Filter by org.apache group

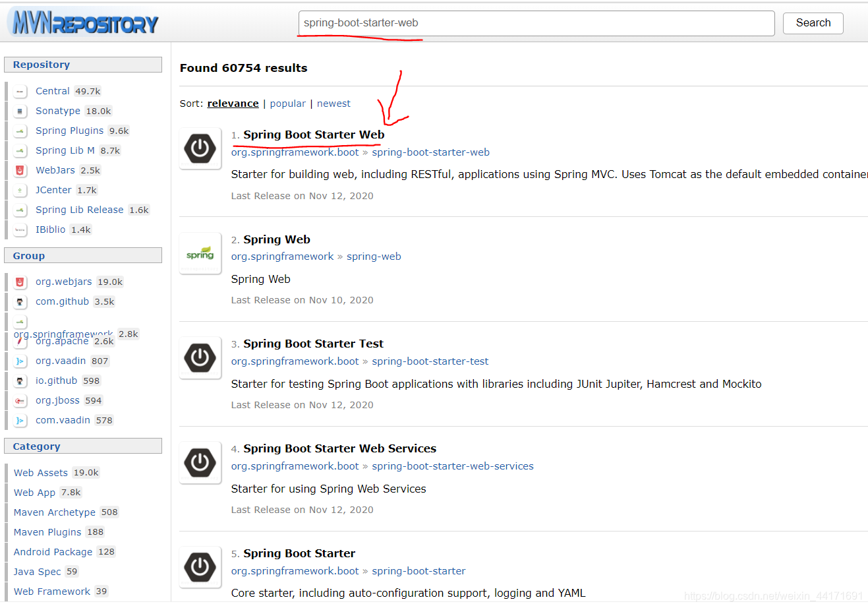62,341
